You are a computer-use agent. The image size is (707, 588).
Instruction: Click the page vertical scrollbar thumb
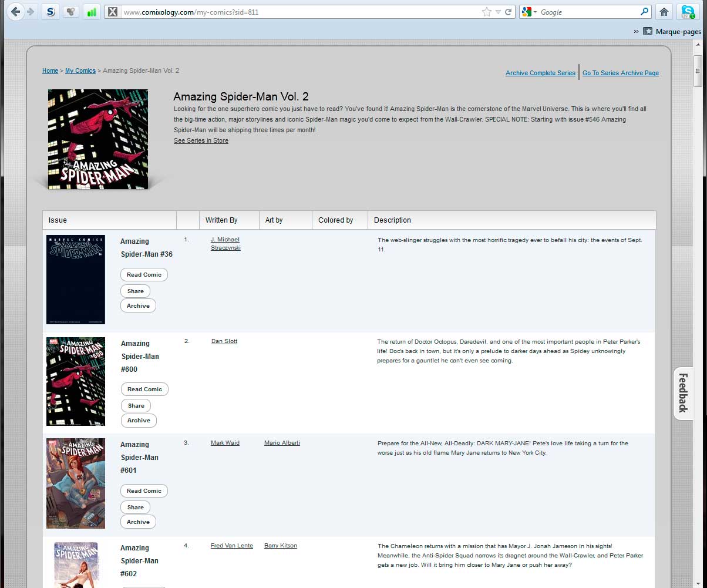tap(698, 72)
